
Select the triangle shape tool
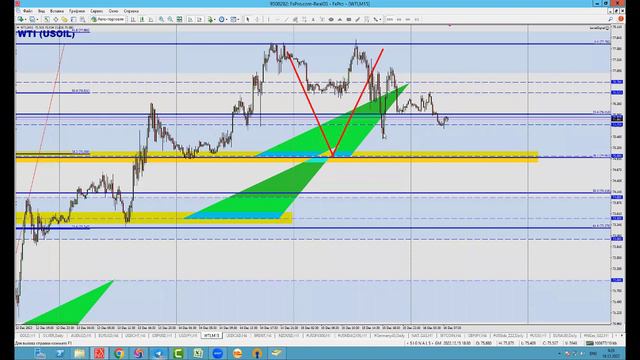(340, 19)
